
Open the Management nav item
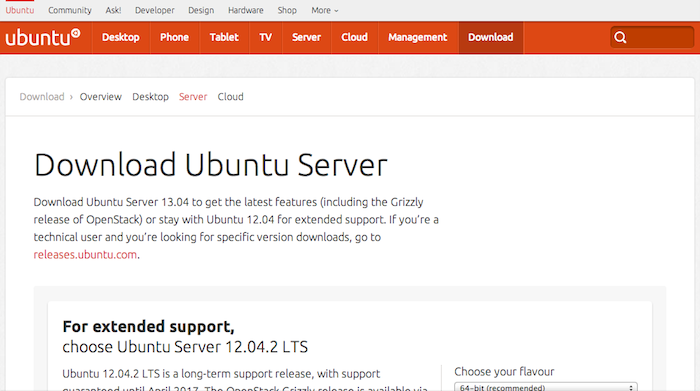point(417,37)
